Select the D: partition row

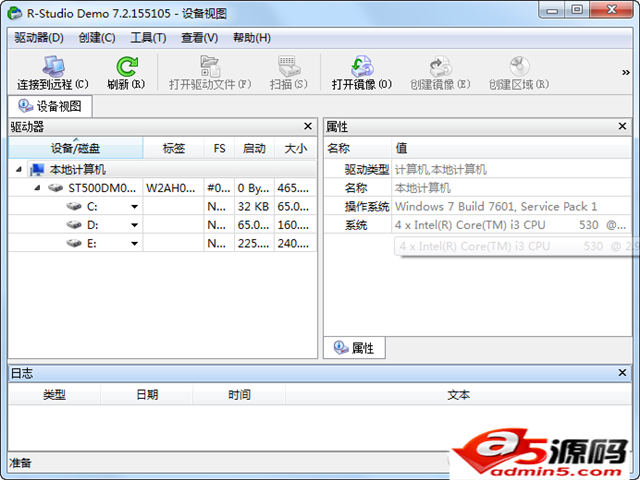tap(162, 225)
